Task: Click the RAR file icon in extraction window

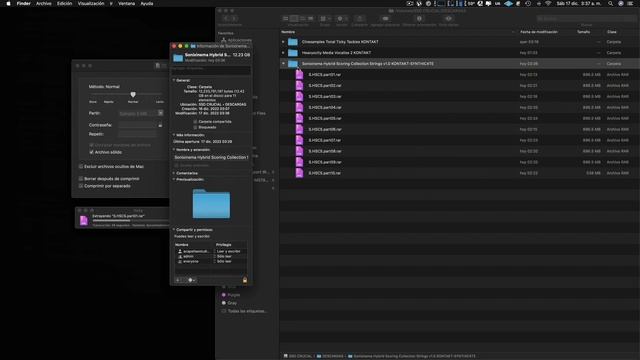Action: (84, 220)
